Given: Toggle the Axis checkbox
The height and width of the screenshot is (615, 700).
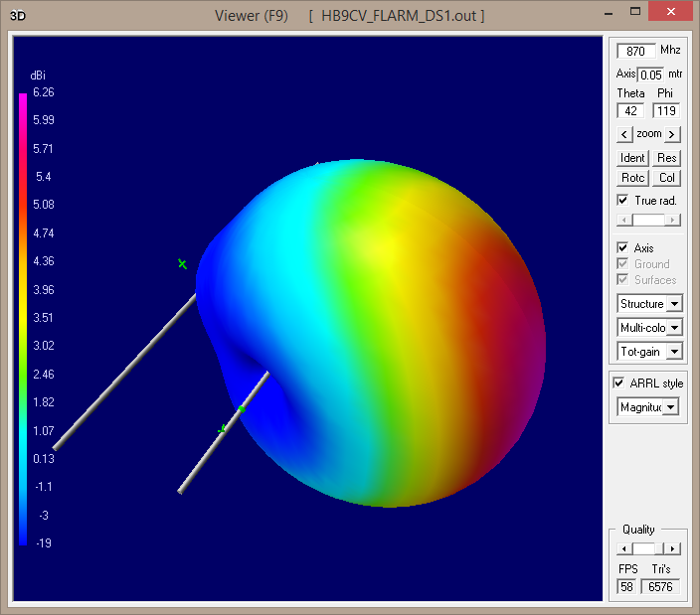Looking at the screenshot, I should pyautogui.click(x=622, y=247).
